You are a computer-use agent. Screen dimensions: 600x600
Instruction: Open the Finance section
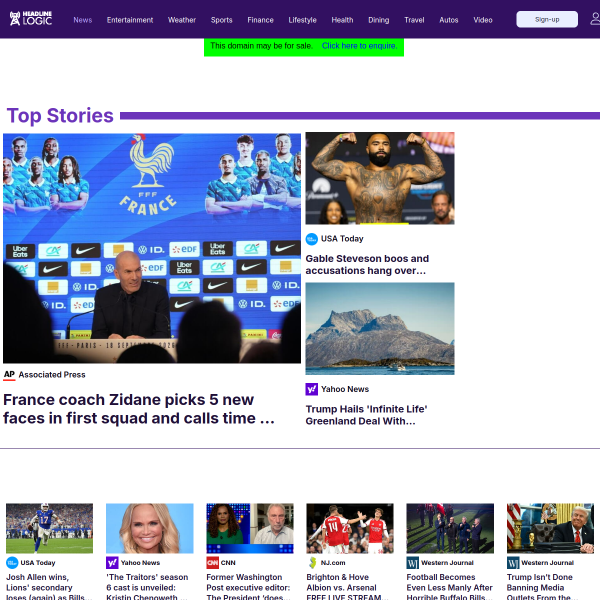tap(260, 20)
